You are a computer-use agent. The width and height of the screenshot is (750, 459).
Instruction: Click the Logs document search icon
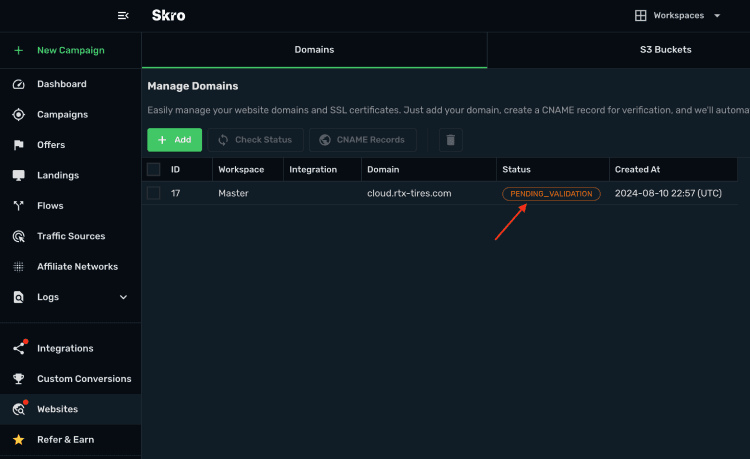pos(19,297)
